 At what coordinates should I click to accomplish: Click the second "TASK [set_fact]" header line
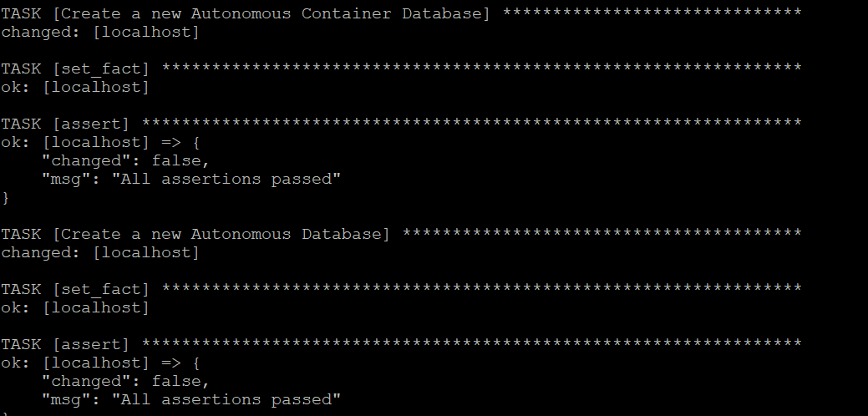click(75, 289)
